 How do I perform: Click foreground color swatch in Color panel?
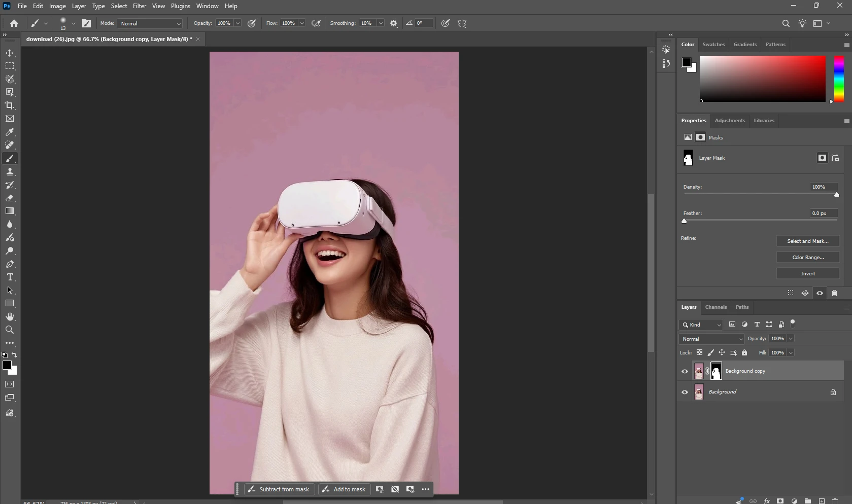687,62
